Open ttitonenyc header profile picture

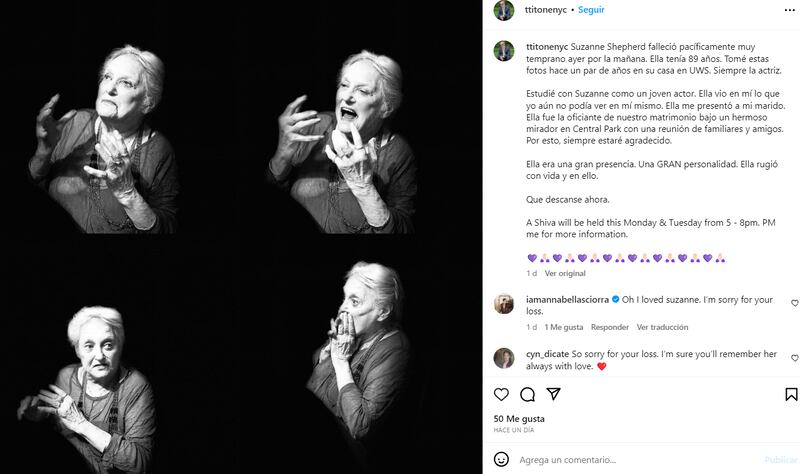click(x=505, y=10)
